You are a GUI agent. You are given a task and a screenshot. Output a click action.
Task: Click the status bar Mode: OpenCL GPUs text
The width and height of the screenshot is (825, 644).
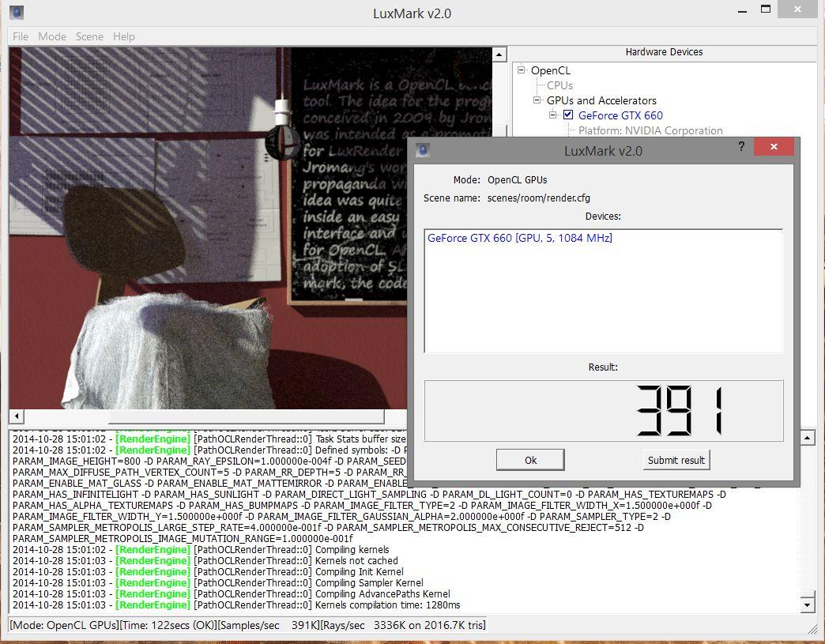pyautogui.click(x=65, y=625)
